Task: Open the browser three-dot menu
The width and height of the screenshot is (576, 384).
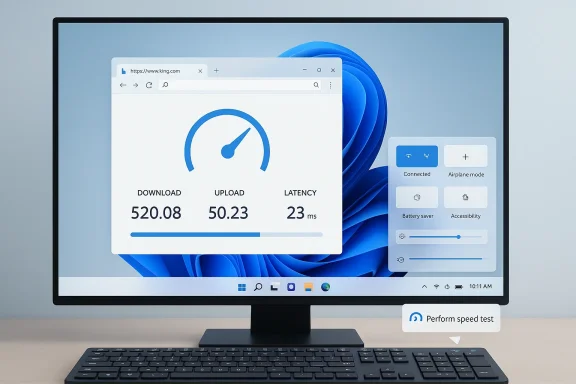Action: coord(331,85)
